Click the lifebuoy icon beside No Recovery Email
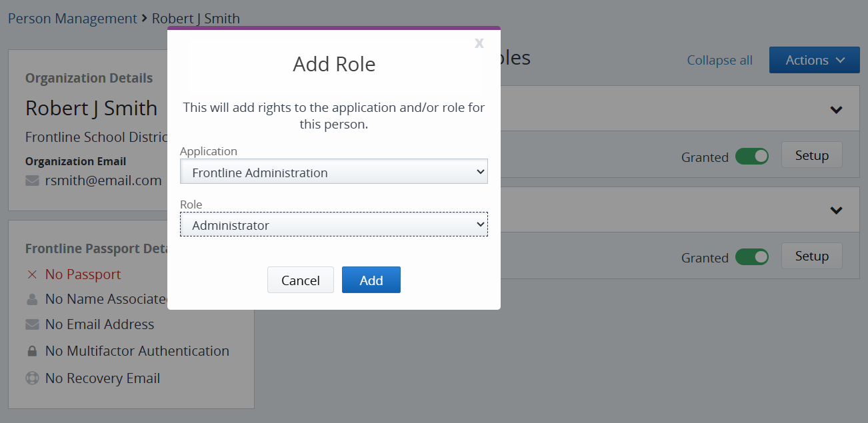The width and height of the screenshot is (868, 423). pos(32,378)
